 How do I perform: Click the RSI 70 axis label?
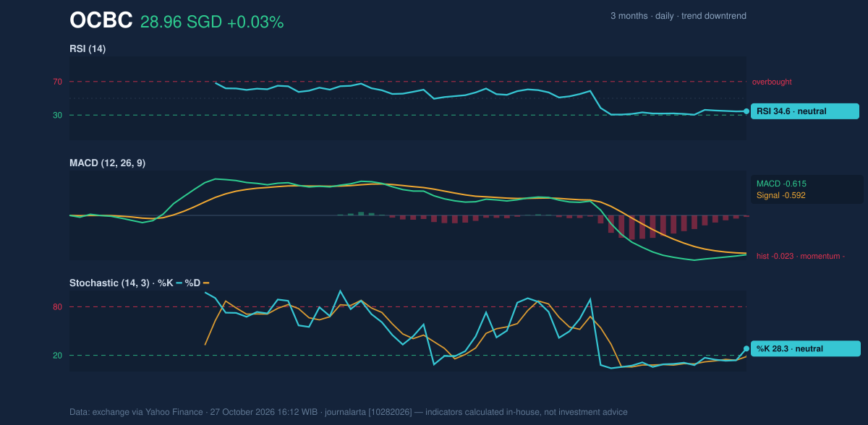coord(57,82)
